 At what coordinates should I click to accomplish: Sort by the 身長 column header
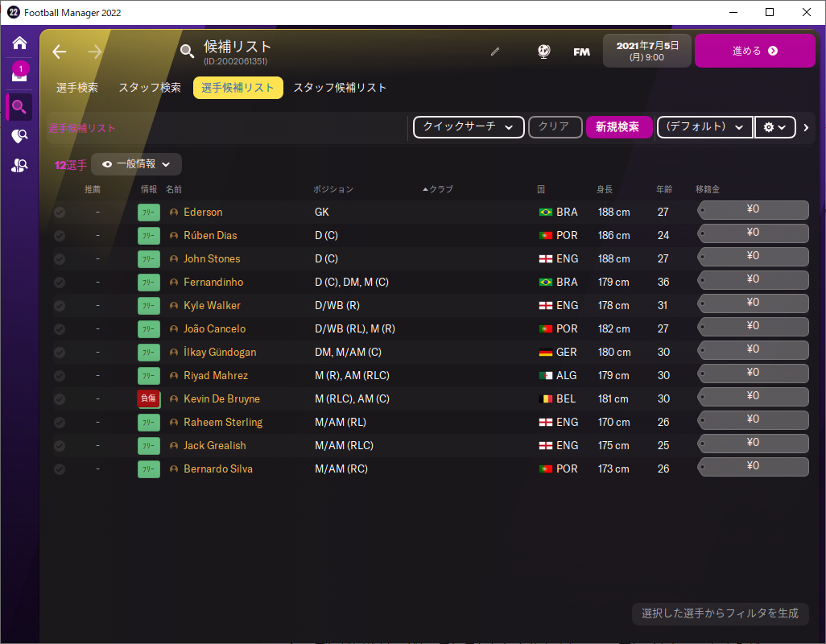[x=605, y=189]
